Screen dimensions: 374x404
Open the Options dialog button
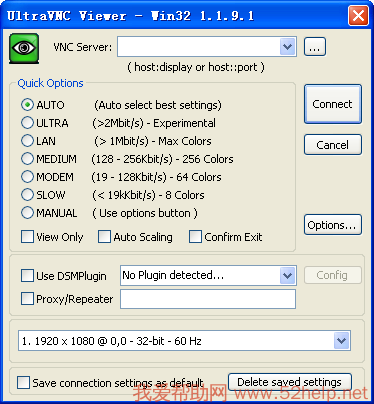(333, 225)
